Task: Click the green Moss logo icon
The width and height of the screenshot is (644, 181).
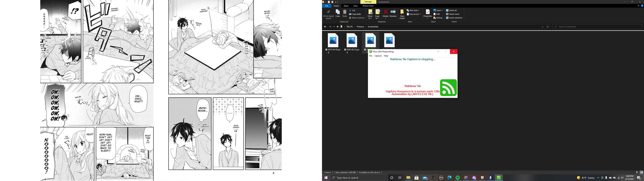Action: (x=448, y=87)
